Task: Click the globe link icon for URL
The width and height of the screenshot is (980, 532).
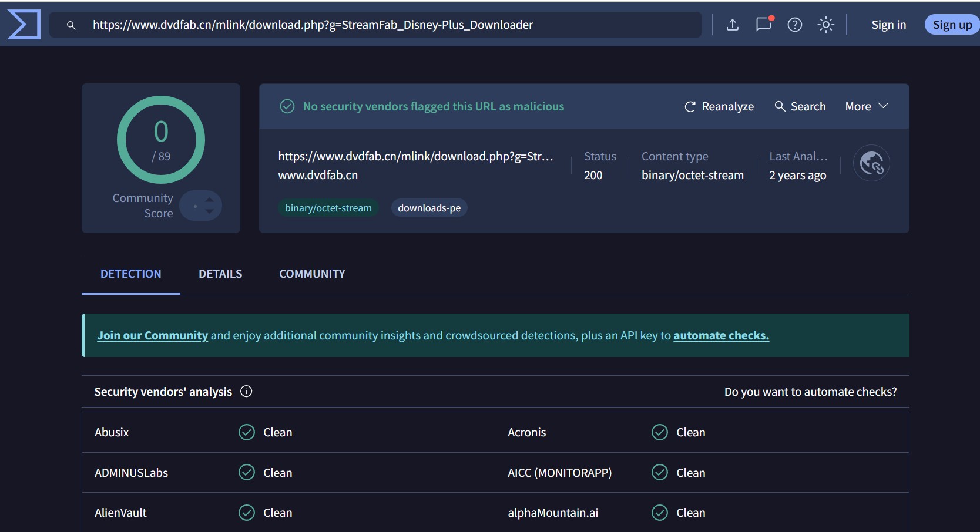Action: coord(871,163)
